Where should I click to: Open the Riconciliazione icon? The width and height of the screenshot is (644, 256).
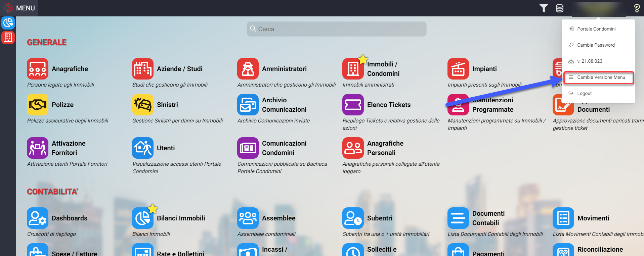[563, 250]
